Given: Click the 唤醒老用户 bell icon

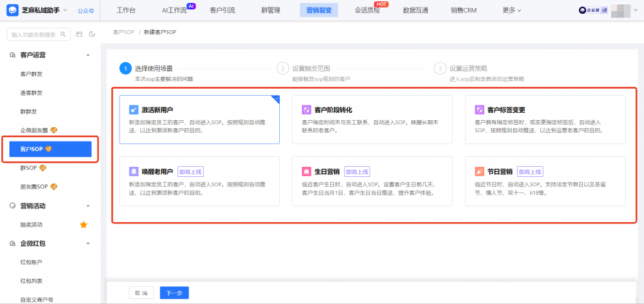Looking at the screenshot, I should coord(133,171).
